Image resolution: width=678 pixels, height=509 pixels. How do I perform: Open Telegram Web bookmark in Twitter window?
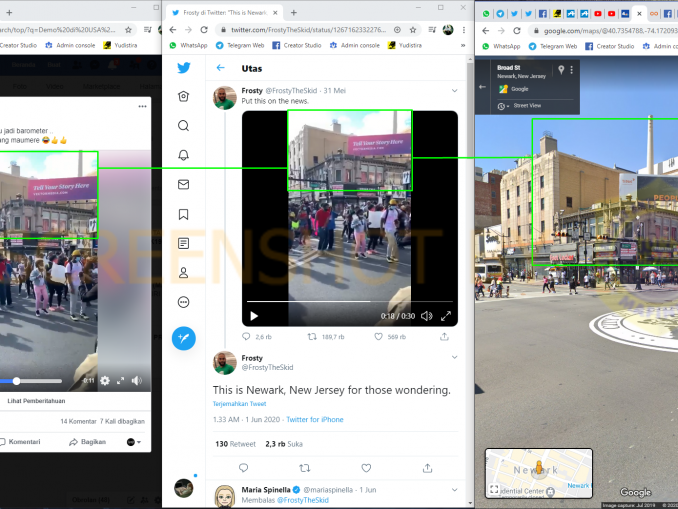(x=240, y=45)
